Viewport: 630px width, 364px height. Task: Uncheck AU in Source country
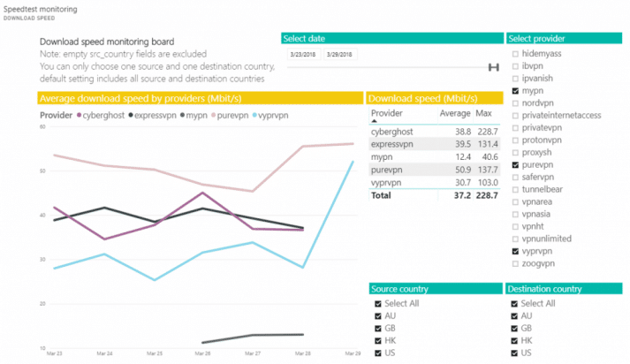(x=378, y=316)
